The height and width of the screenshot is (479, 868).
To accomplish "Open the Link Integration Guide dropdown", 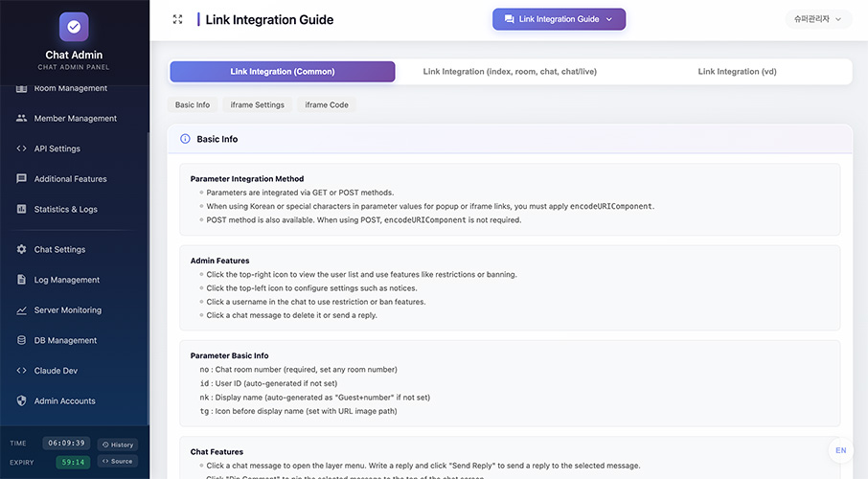I will coord(560,19).
